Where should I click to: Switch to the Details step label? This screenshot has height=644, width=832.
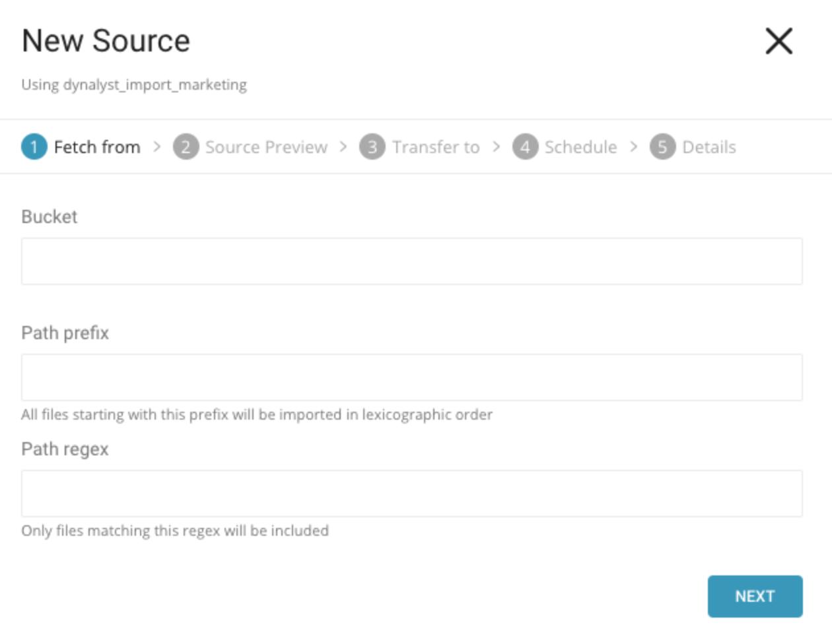709,146
